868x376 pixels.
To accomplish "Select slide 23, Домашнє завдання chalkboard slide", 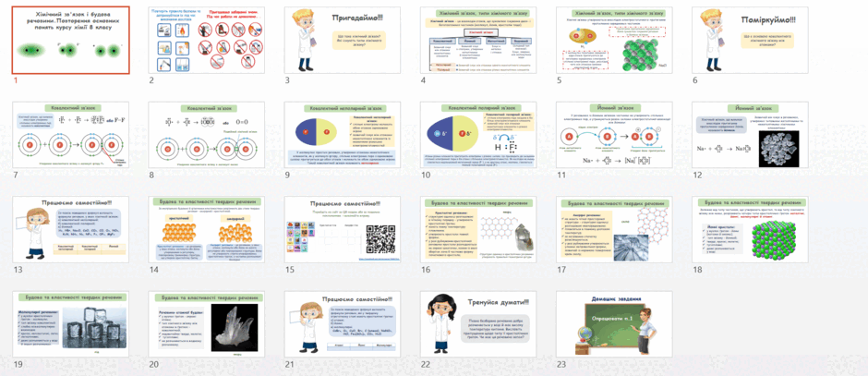I will (614, 324).
